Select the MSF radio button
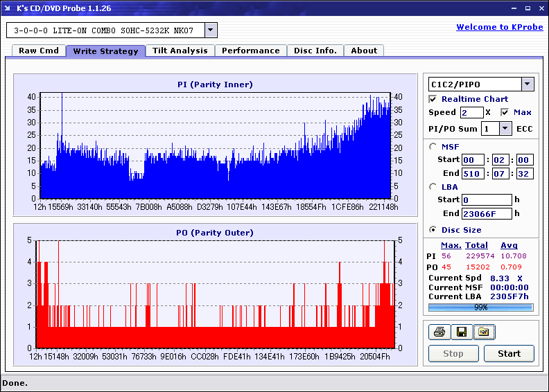549x392 pixels. 433,146
